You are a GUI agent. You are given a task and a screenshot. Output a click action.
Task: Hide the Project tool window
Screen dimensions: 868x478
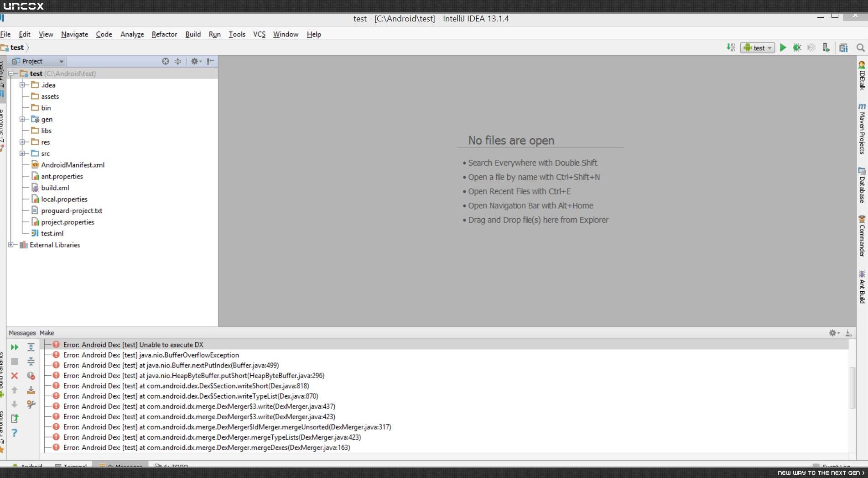pyautogui.click(x=210, y=61)
